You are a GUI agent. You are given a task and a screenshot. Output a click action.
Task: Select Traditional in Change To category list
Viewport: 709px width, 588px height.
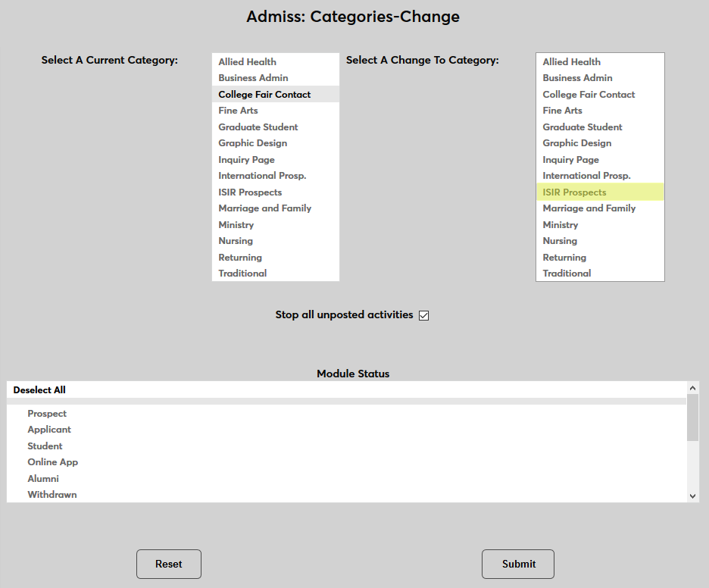click(567, 274)
